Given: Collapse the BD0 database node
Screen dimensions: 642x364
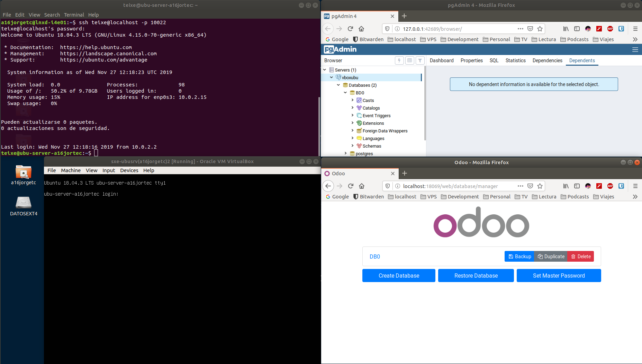Looking at the screenshot, I should coord(345,93).
